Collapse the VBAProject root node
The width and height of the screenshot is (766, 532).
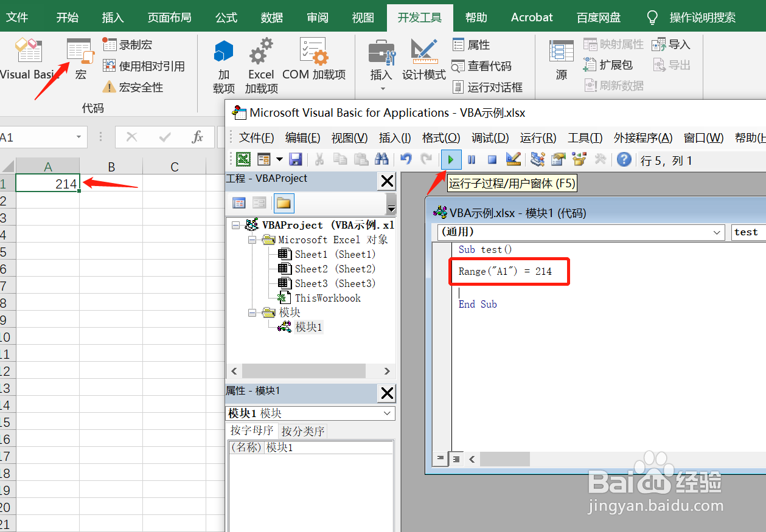coord(236,225)
